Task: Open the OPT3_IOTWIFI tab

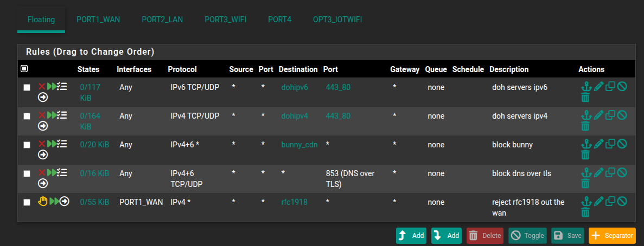Action: point(337,20)
